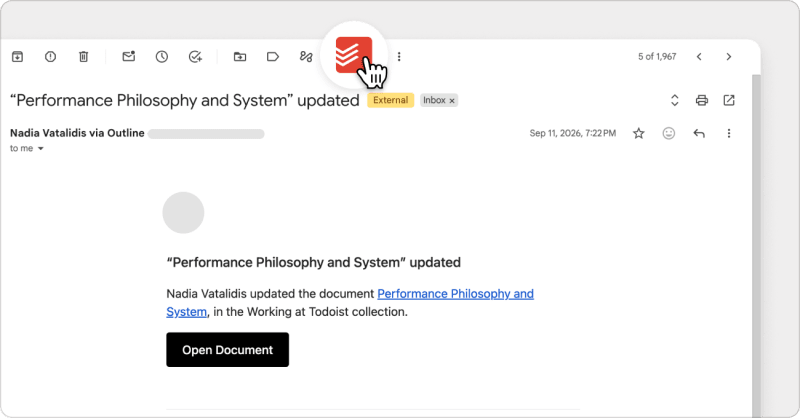Print this email
Viewport: 800px width, 418px height.
coord(702,100)
